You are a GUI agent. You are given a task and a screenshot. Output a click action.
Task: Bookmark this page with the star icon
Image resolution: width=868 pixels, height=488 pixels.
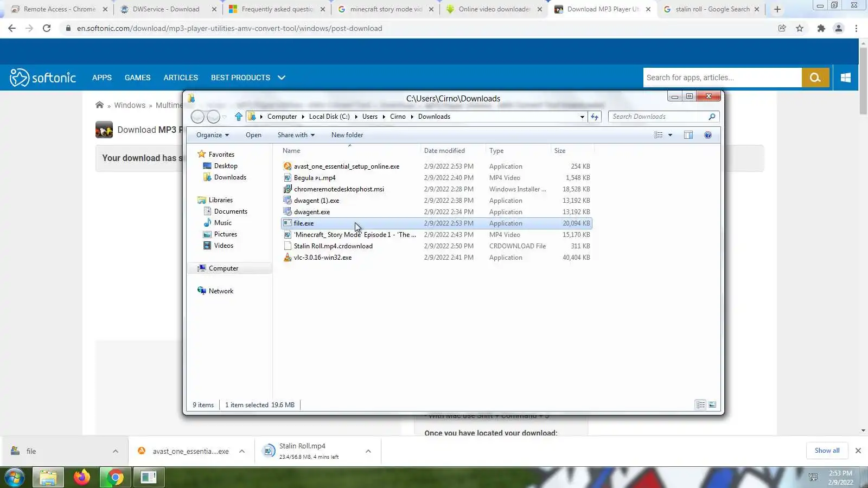(x=800, y=28)
